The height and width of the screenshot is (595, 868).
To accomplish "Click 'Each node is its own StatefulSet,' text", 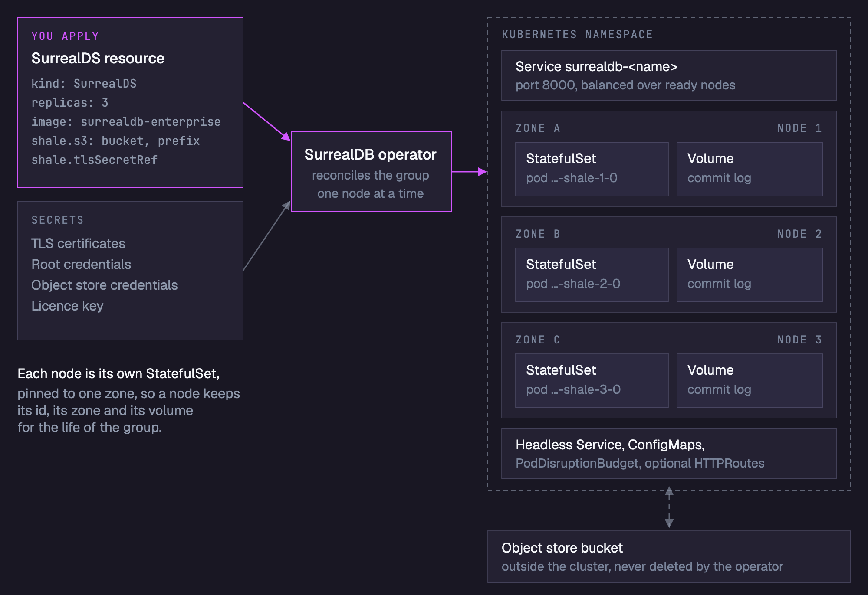I will [x=118, y=373].
